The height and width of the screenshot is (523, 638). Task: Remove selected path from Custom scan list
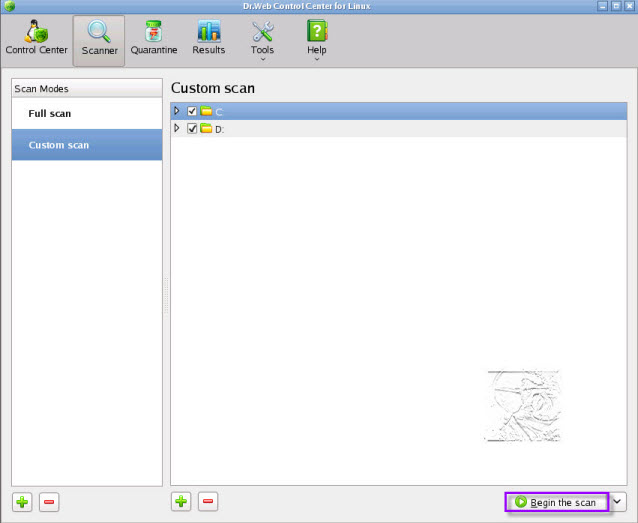click(x=208, y=501)
